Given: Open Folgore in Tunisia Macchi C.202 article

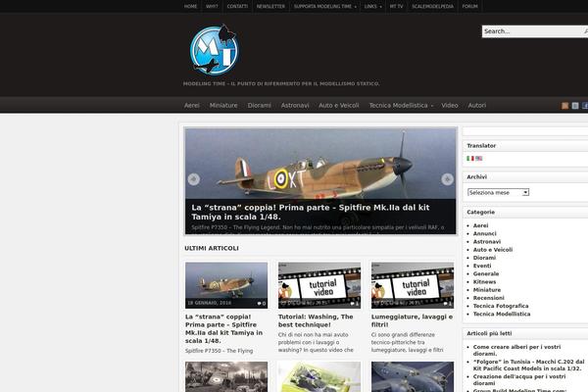Looking at the screenshot, I should (x=528, y=365).
